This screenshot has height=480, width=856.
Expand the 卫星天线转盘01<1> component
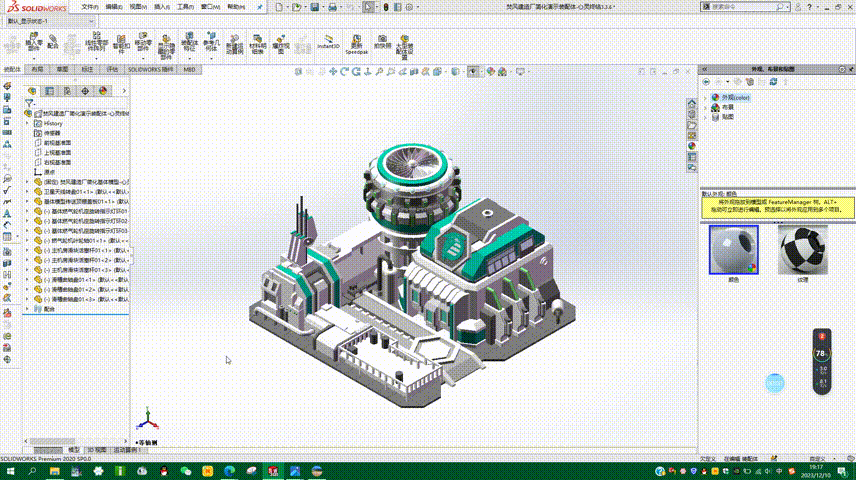pos(27,192)
